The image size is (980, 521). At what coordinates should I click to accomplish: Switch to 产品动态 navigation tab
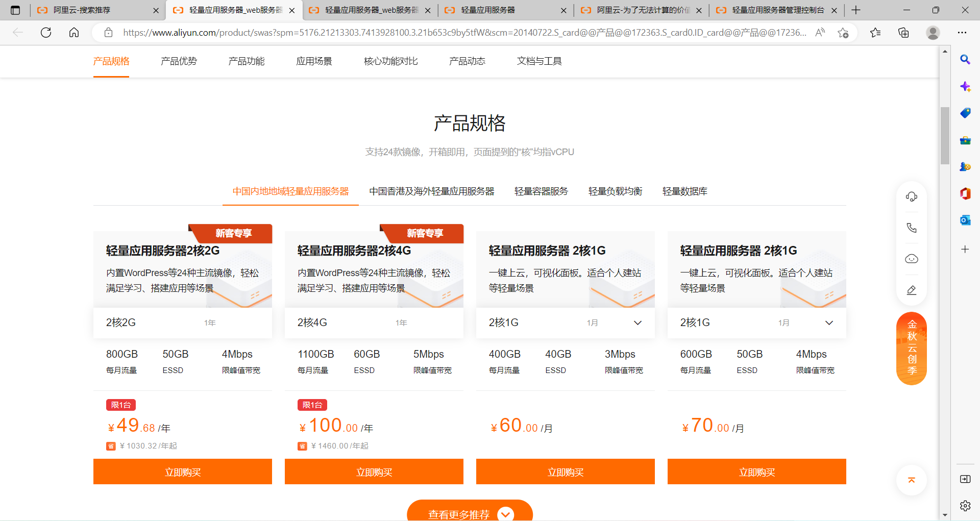(467, 61)
